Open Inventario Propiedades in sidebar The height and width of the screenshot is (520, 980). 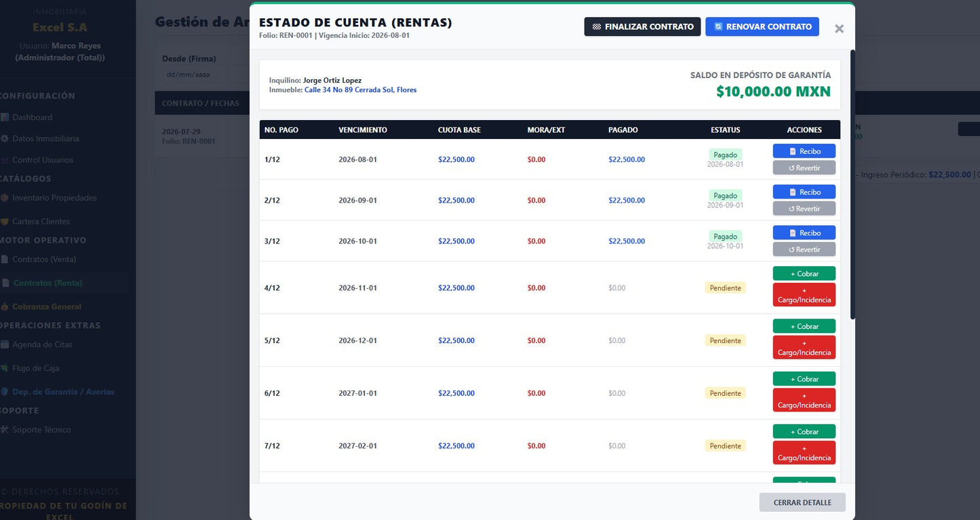pos(54,198)
